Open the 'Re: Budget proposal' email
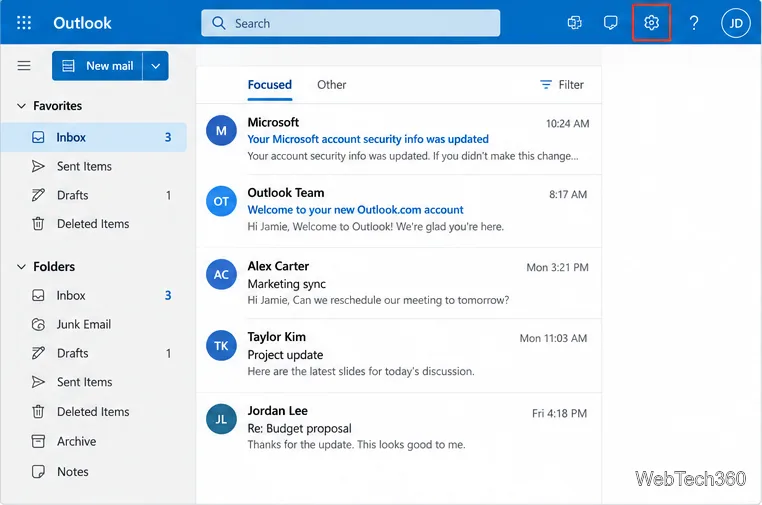762x505 pixels. [x=398, y=428]
